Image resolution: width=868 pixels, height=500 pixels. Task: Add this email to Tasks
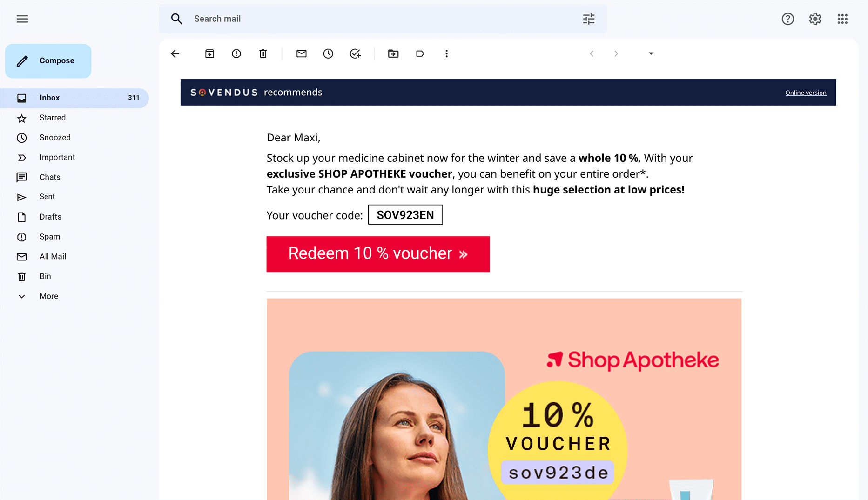[355, 54]
